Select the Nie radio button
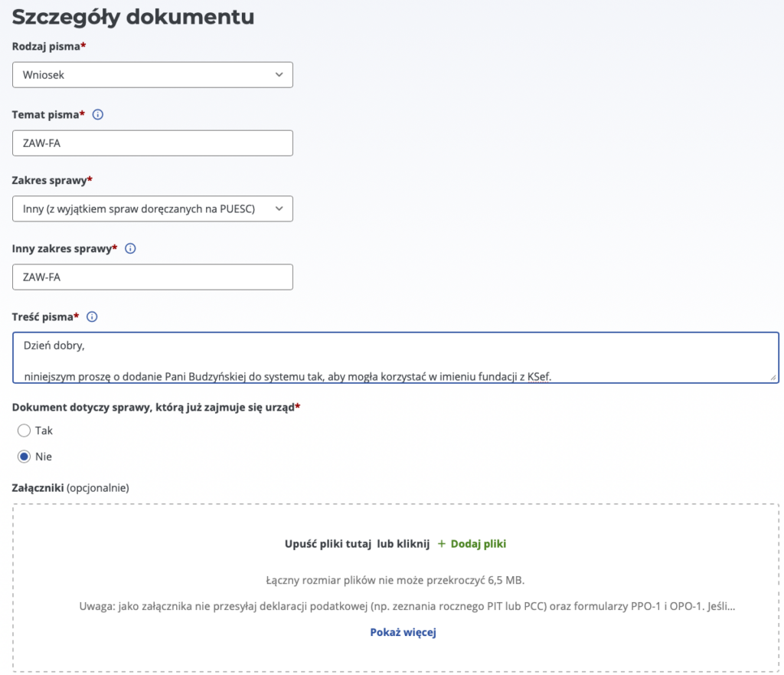This screenshot has width=784, height=675. tap(24, 457)
